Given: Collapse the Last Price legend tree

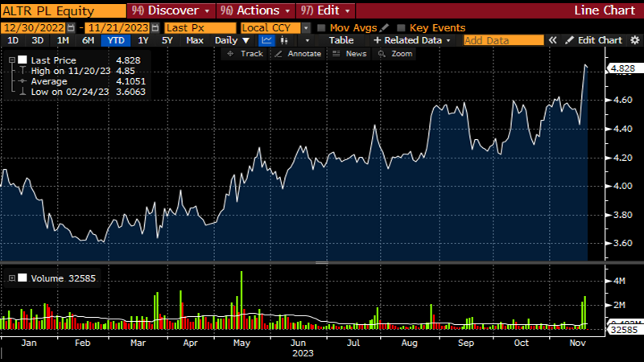Looking at the screenshot, I should [x=12, y=60].
